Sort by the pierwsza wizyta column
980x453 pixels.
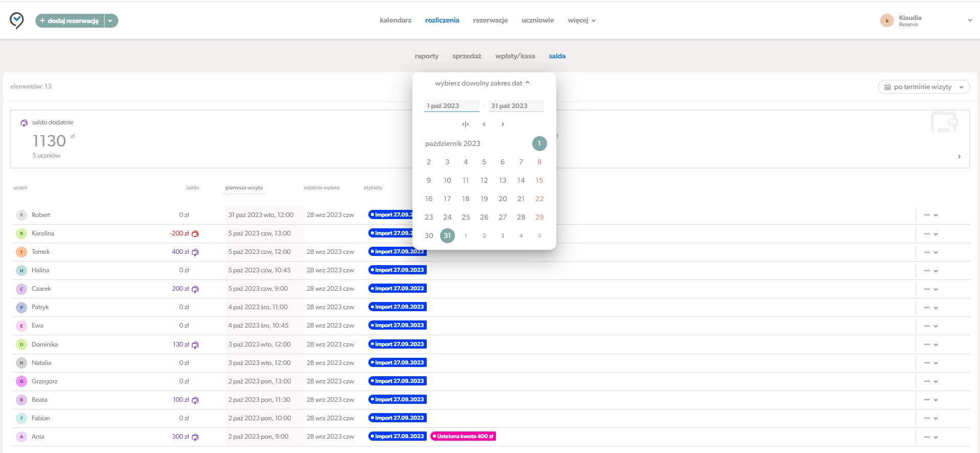(x=244, y=188)
